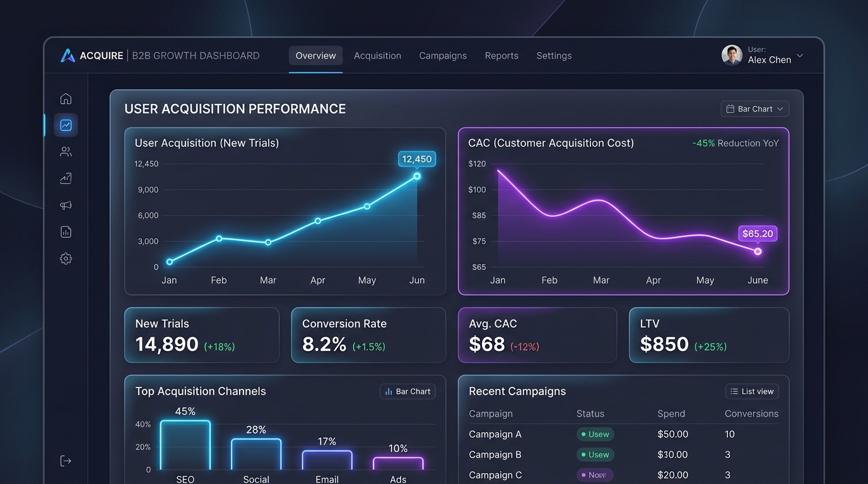The width and height of the screenshot is (868, 484).
Task: Open the top-right Bar Chart dropdown
Action: click(x=754, y=109)
